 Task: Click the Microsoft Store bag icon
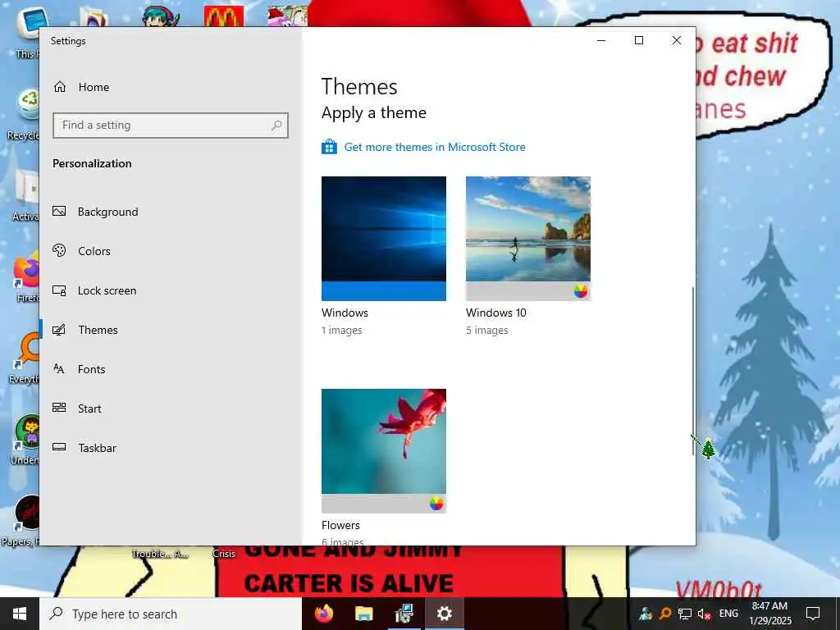pyautogui.click(x=329, y=146)
